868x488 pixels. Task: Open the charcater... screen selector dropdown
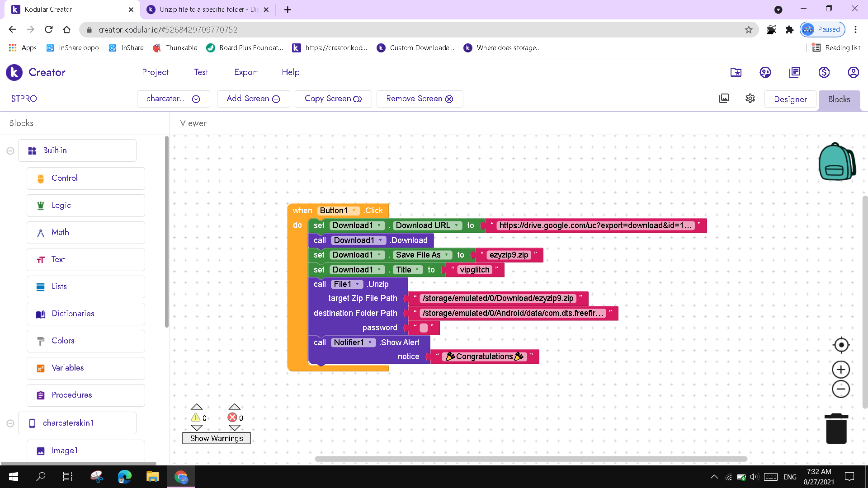[173, 99]
